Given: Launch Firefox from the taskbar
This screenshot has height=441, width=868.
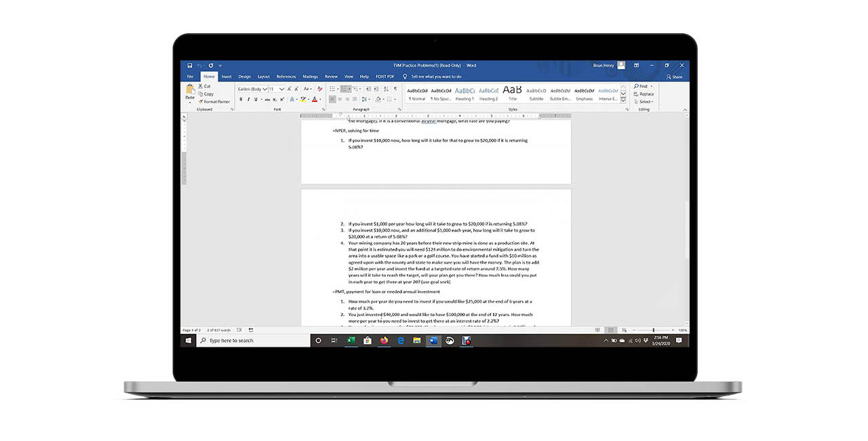Looking at the screenshot, I should 384,341.
